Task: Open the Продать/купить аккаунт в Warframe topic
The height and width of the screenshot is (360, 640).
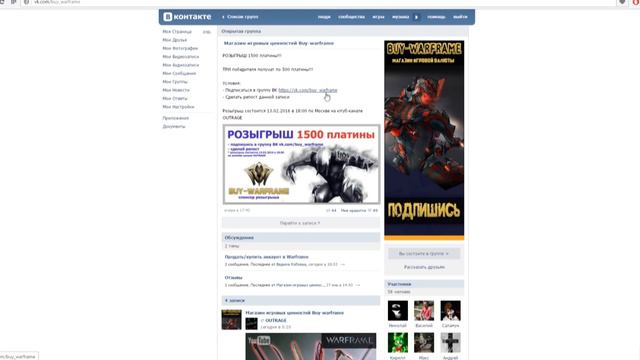Action: coord(267,257)
